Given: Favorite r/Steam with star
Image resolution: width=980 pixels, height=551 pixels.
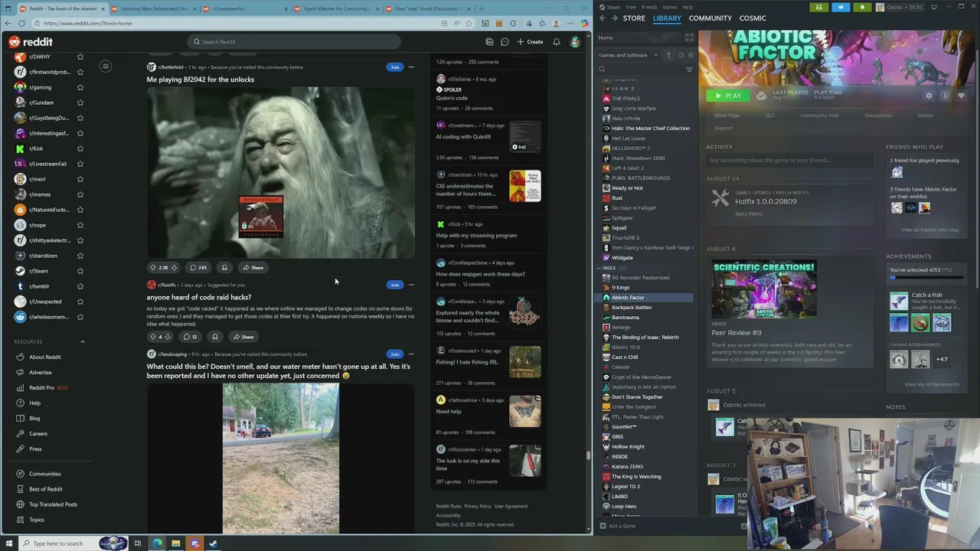Looking at the screenshot, I should 80,271.
